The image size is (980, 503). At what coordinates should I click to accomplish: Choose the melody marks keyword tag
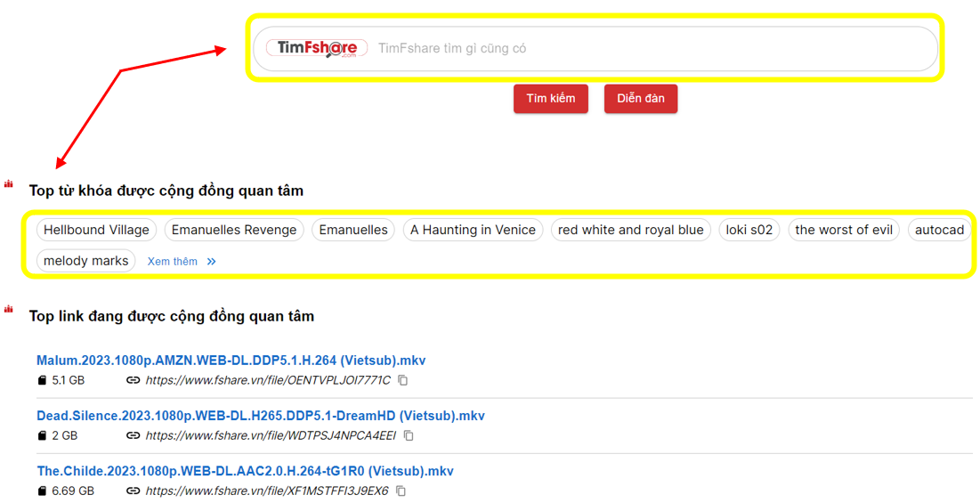tap(86, 261)
